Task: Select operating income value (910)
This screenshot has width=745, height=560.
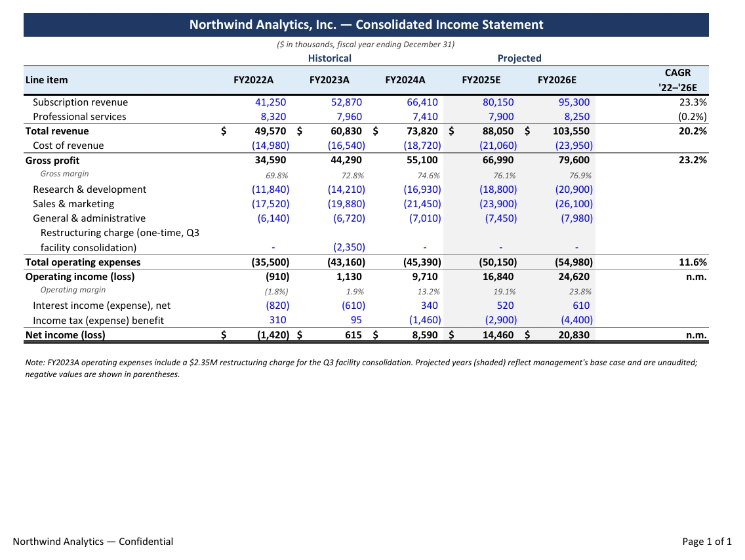Action: click(277, 277)
